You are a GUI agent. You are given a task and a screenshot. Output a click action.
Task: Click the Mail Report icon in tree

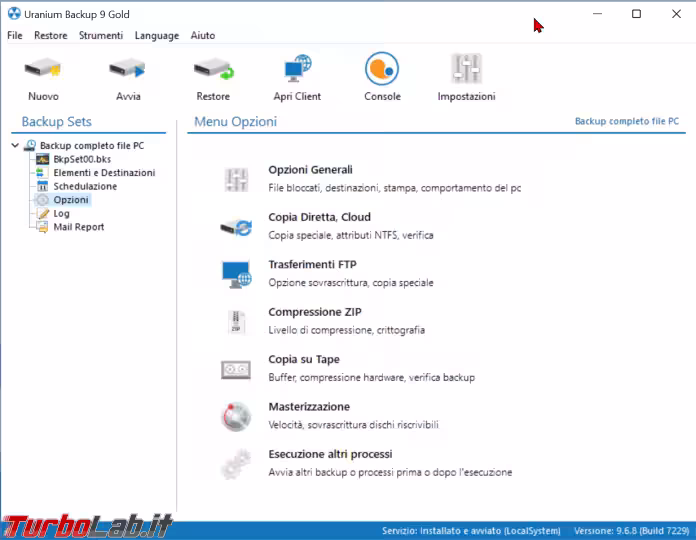click(43, 227)
